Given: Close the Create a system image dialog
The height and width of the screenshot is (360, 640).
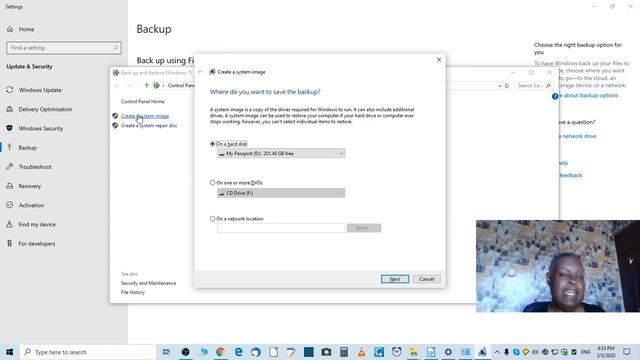Looking at the screenshot, I should [x=439, y=60].
